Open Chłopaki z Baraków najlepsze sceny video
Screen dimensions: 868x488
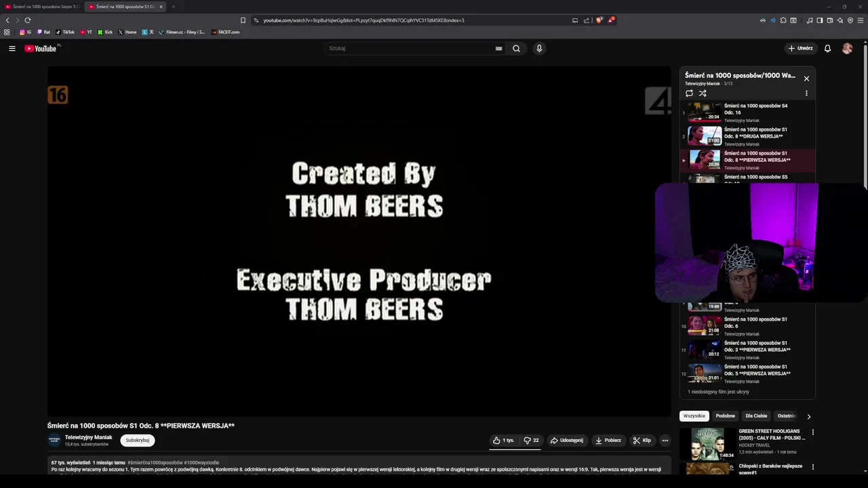(770, 469)
